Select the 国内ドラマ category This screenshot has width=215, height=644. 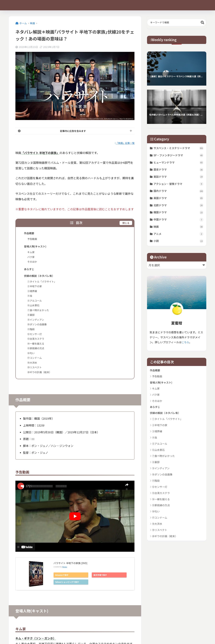click(x=177, y=191)
